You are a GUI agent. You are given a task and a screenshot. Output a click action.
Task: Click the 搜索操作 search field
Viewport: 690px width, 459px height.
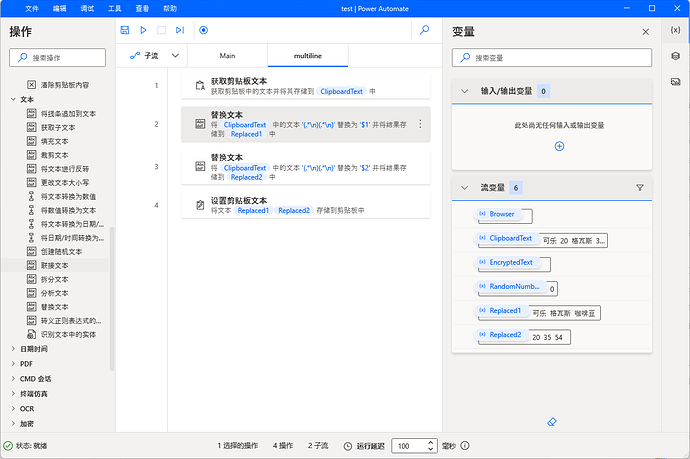point(58,58)
